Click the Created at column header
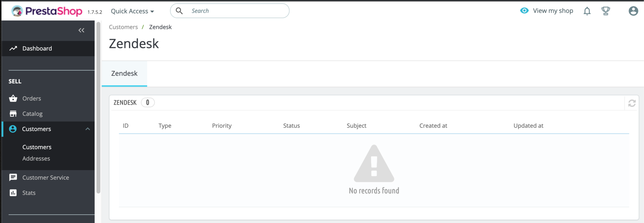Viewport: 644px width, 223px height. pos(433,126)
